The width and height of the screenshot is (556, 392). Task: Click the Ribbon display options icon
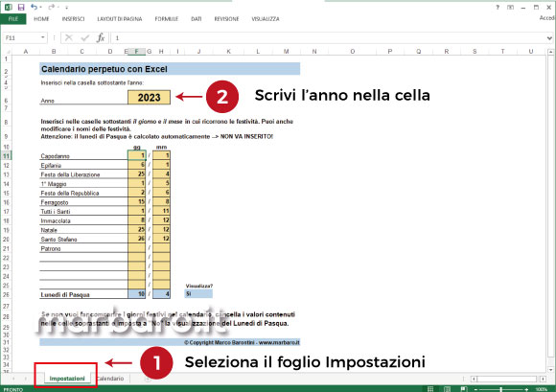coord(510,7)
